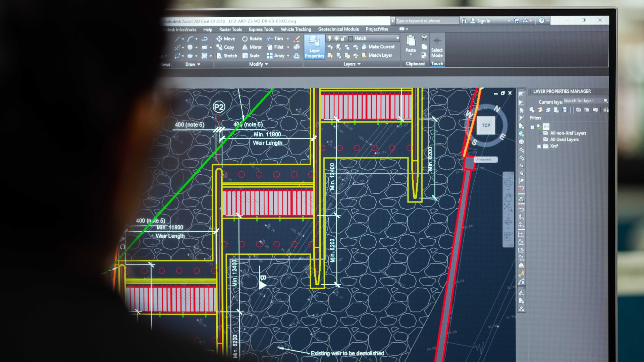The height and width of the screenshot is (362, 644).
Task: Toggle the layer on/off lightbulb icon
Action: [330, 38]
